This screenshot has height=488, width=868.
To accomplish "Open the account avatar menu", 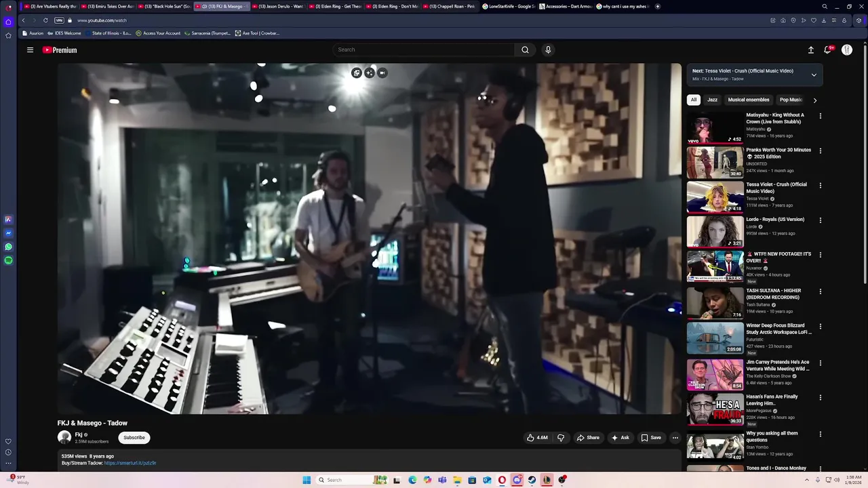I will click(x=847, y=50).
